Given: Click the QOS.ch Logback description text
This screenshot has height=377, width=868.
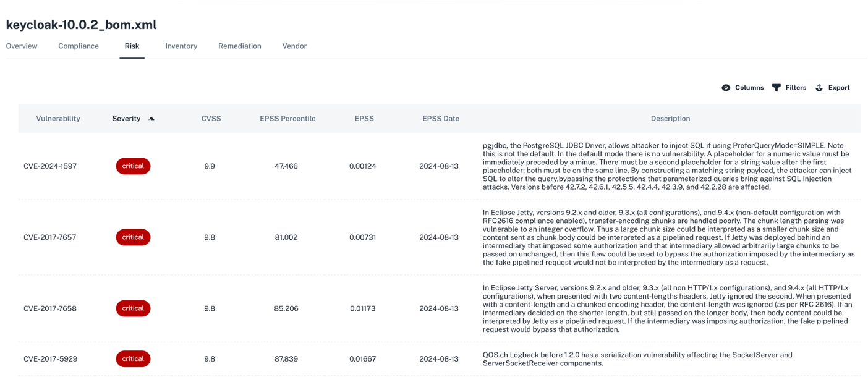Looking at the screenshot, I should tap(637, 359).
